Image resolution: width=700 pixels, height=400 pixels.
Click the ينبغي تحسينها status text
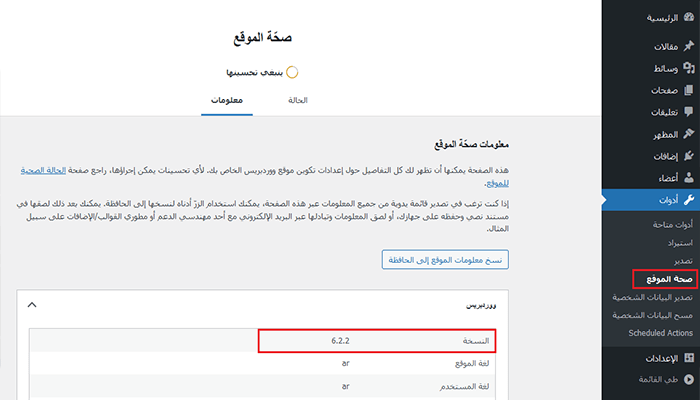pyautogui.click(x=254, y=72)
